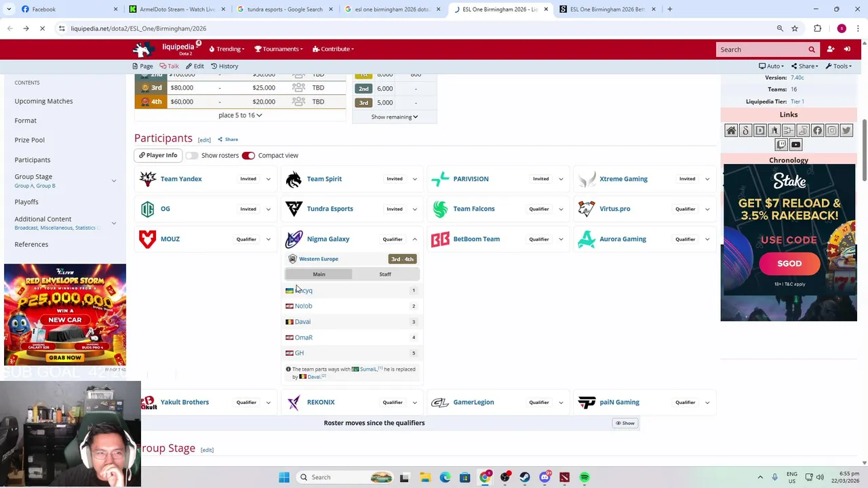868x488 pixels.
Task: Expand the Xtreme Gaming roster chevron
Action: point(707,179)
